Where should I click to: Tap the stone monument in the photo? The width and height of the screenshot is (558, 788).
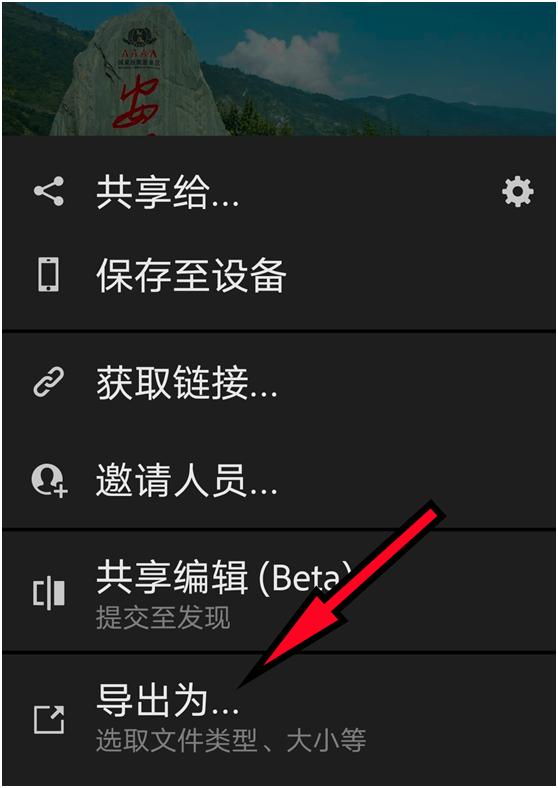(138, 75)
